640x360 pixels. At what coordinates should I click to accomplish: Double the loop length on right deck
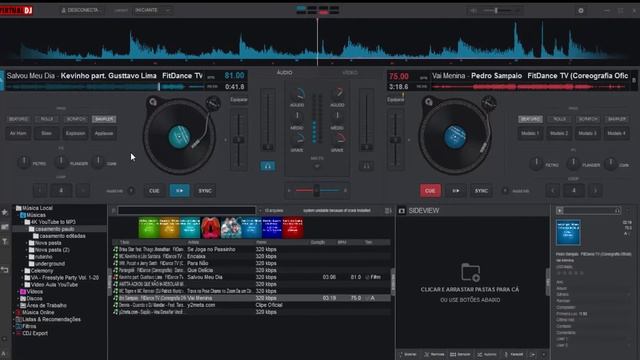pyautogui.click(x=595, y=191)
